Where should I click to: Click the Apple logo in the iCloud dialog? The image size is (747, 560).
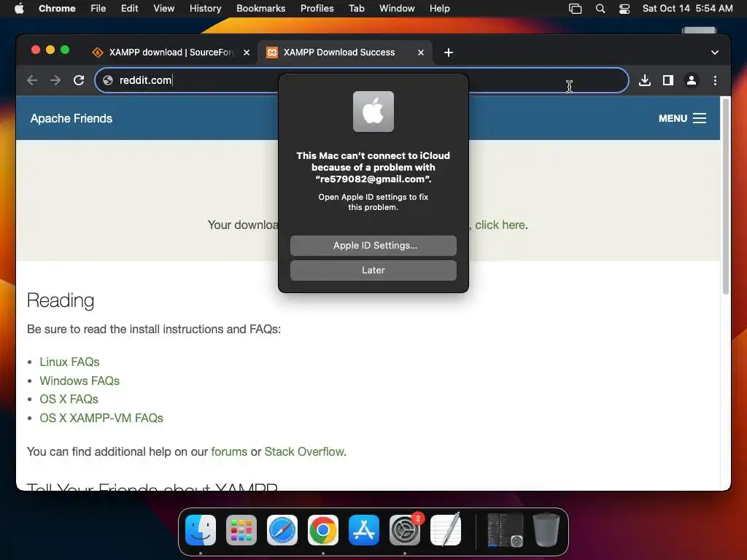[373, 112]
